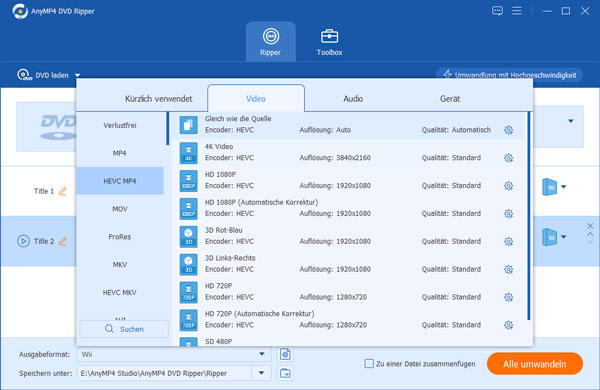Select the 3D Rot-Blau format icon

[189, 237]
